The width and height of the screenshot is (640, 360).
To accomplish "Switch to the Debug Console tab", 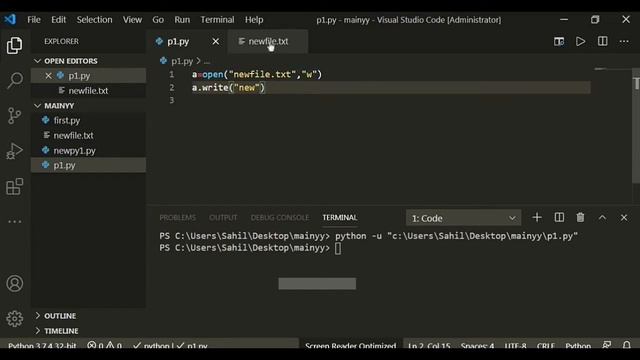I will pos(280,218).
